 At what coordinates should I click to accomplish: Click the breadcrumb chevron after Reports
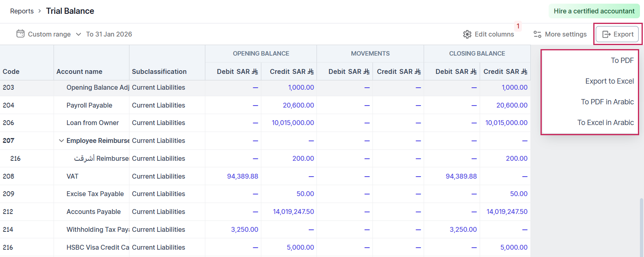(40, 11)
